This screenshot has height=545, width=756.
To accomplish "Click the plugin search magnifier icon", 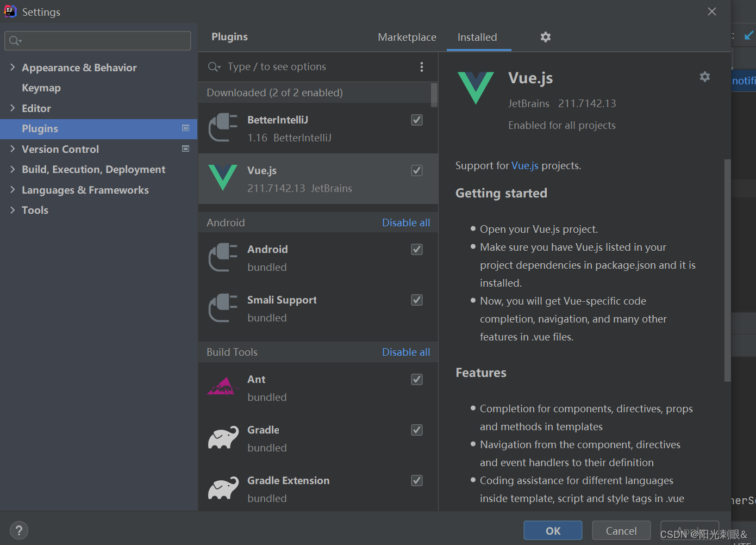I will tap(214, 67).
